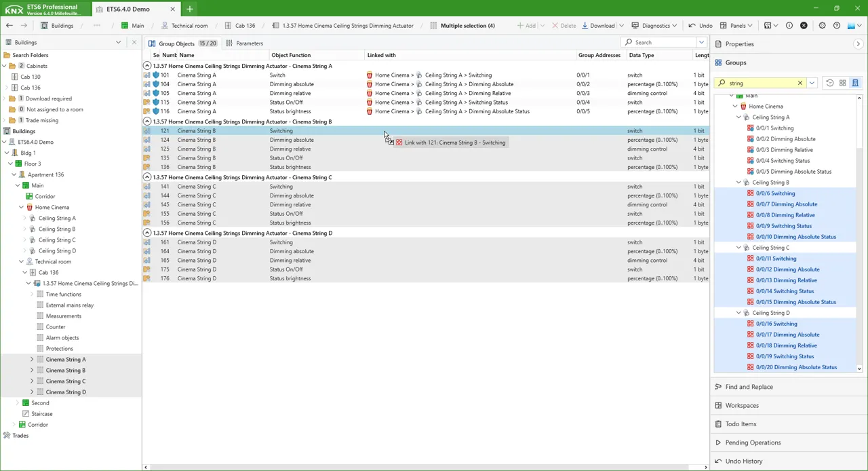Click the info circle icon in the toolbar
This screenshot has width=868, height=471.
(789, 26)
